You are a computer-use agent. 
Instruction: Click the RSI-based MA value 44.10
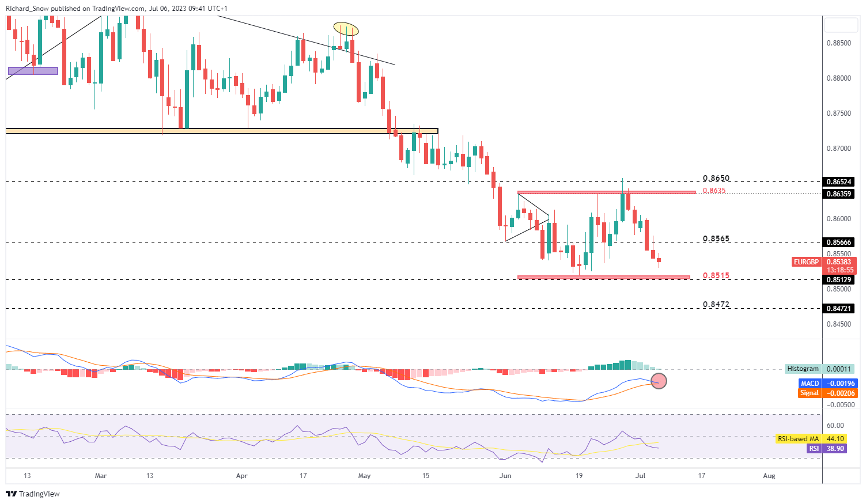(835, 439)
